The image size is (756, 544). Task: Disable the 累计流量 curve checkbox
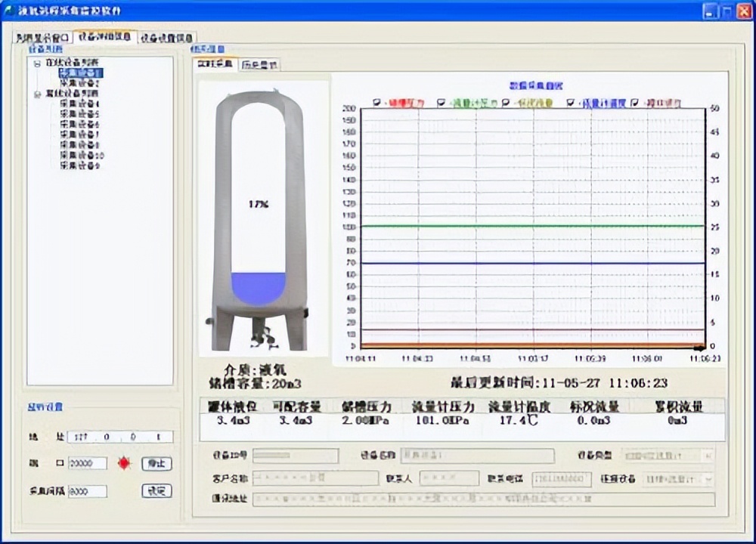(x=632, y=101)
